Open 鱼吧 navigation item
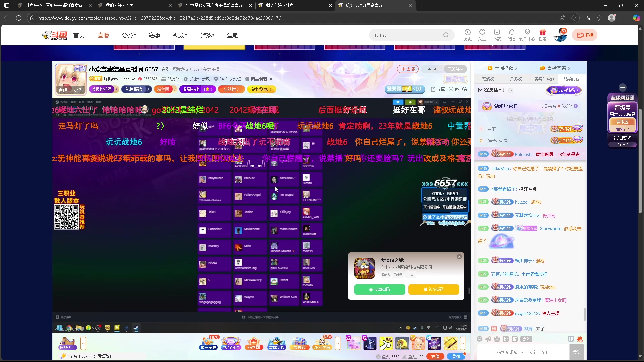This screenshot has height=362, width=644. pos(233,35)
